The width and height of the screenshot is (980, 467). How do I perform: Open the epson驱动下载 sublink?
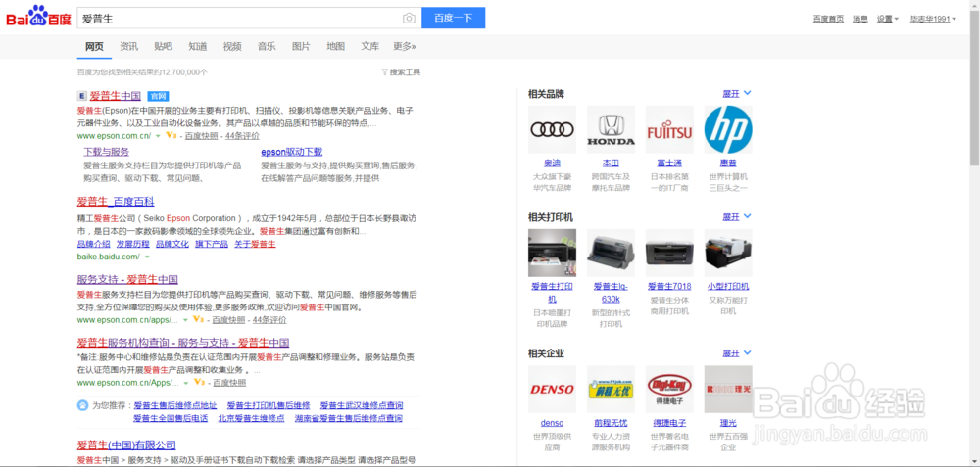tap(292, 152)
